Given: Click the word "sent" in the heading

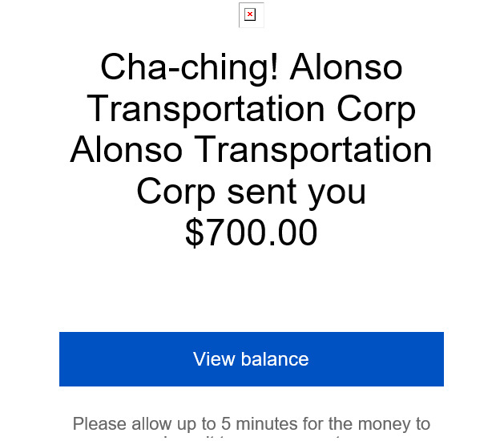Looking at the screenshot, I should 262,192.
